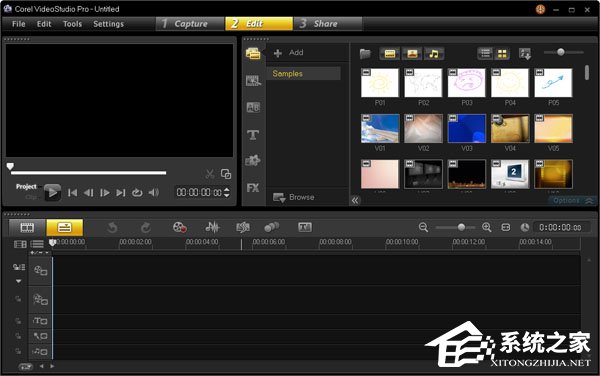The image size is (600, 376).
Task: Open the Instant Project library icon
Action: [x=253, y=80]
